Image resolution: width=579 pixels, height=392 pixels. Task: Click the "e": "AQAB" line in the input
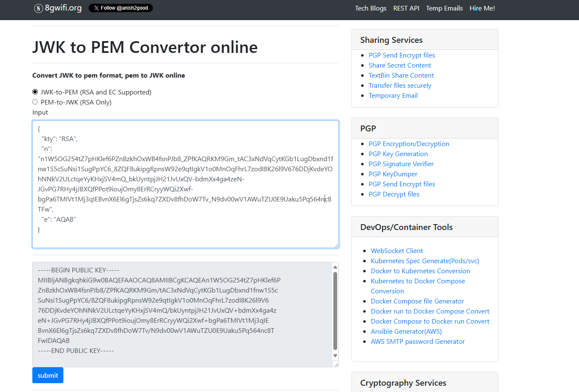pos(59,220)
